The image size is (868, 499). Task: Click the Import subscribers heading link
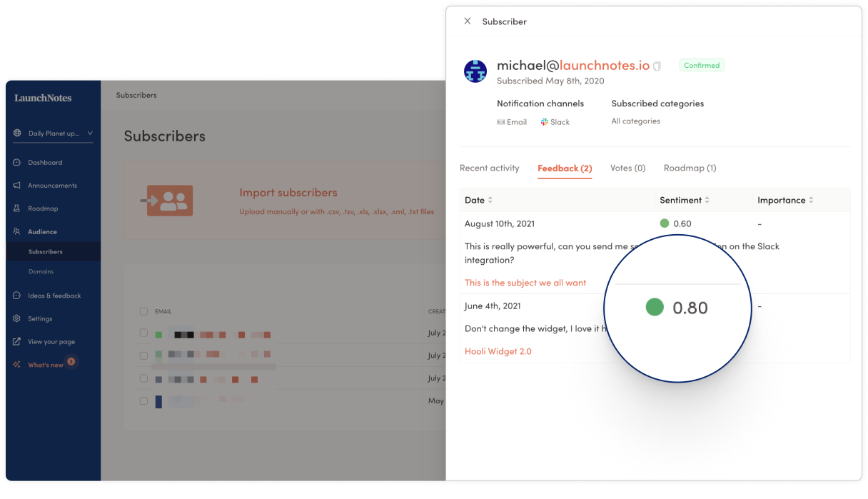(288, 193)
